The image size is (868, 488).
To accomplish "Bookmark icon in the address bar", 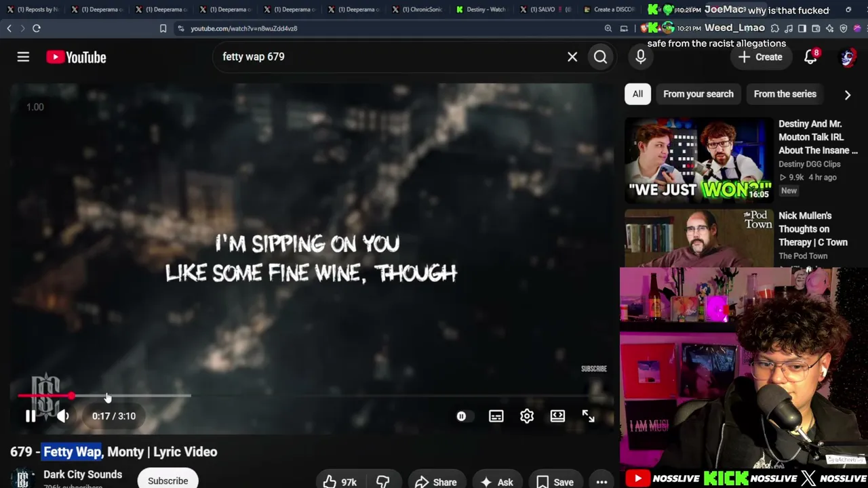I will (x=163, y=28).
